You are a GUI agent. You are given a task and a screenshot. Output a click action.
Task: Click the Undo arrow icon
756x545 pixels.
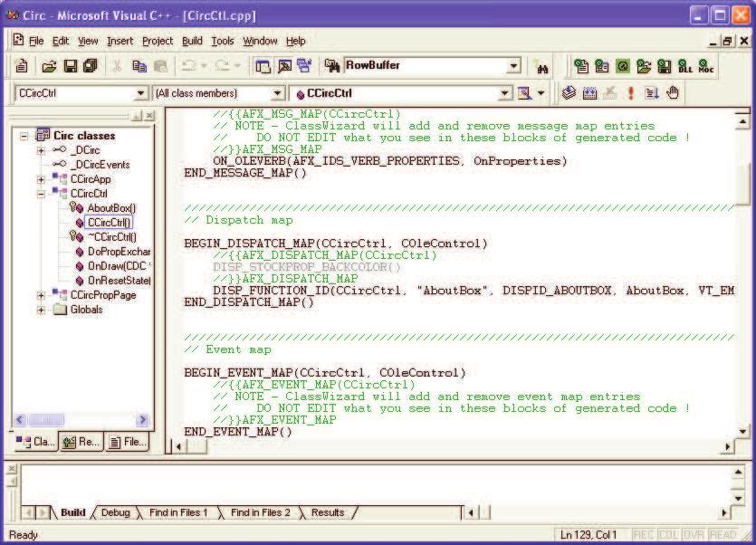click(188, 65)
